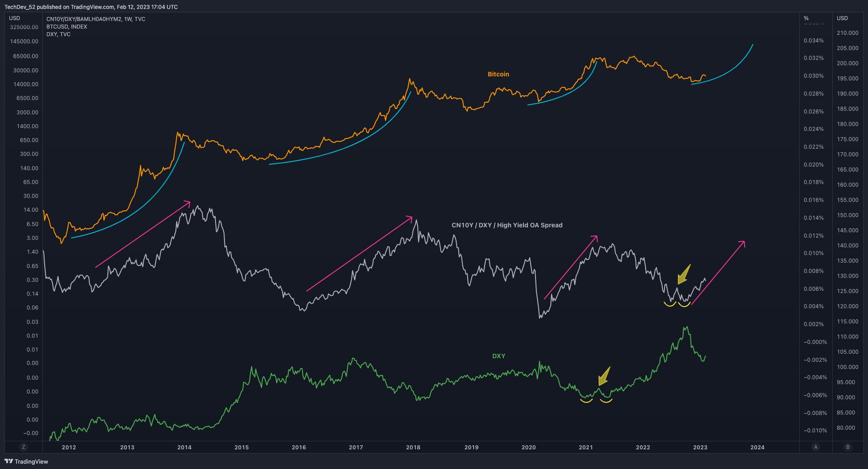The height and width of the screenshot is (469, 868).
Task: Click the CN10Y / DXY / High Yield OA Spread label
Action: pyautogui.click(x=507, y=225)
